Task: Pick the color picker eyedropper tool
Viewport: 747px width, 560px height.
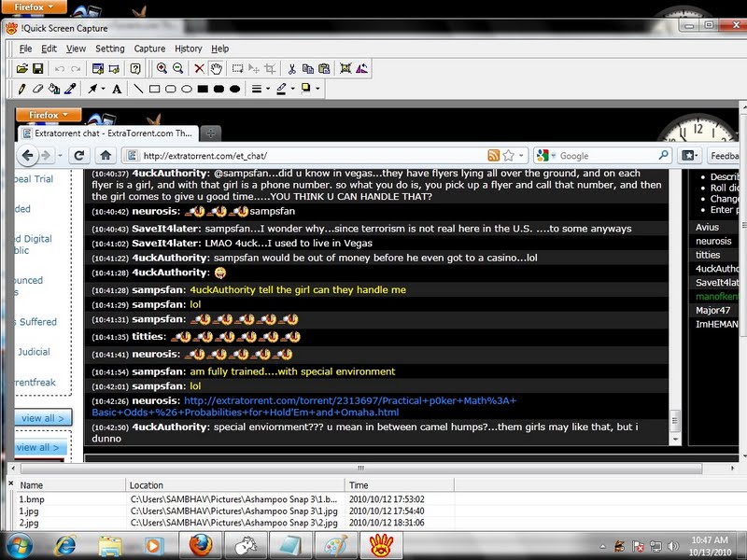Action: (69, 90)
